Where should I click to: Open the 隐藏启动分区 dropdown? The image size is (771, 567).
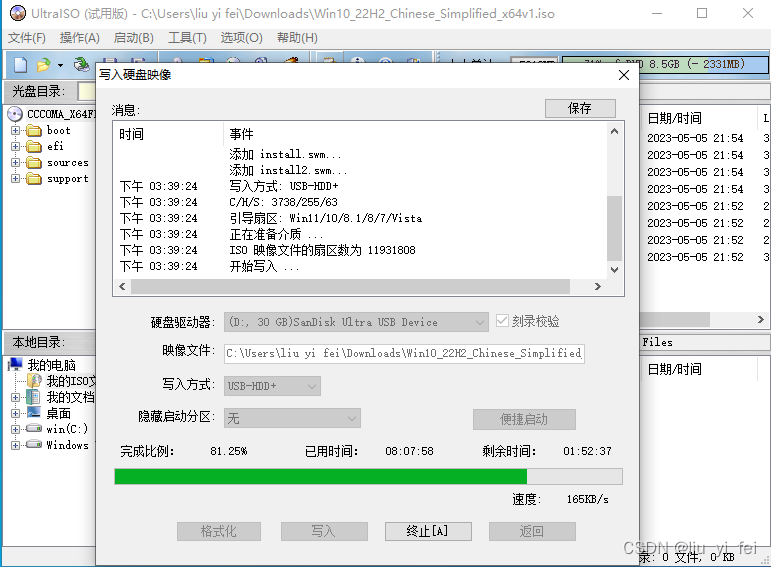coord(292,418)
